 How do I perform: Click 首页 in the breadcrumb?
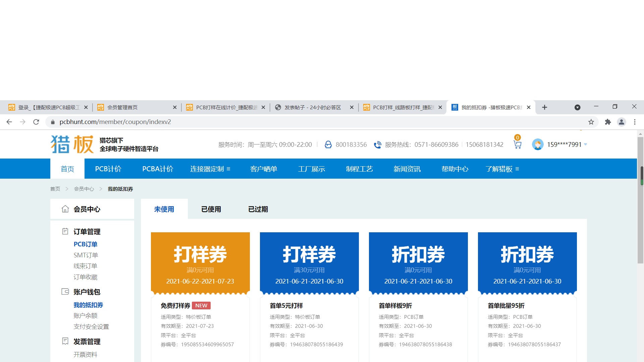(x=55, y=189)
